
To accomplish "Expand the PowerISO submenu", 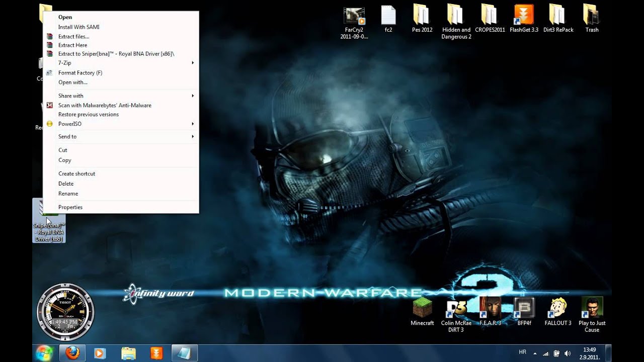I will [121, 124].
